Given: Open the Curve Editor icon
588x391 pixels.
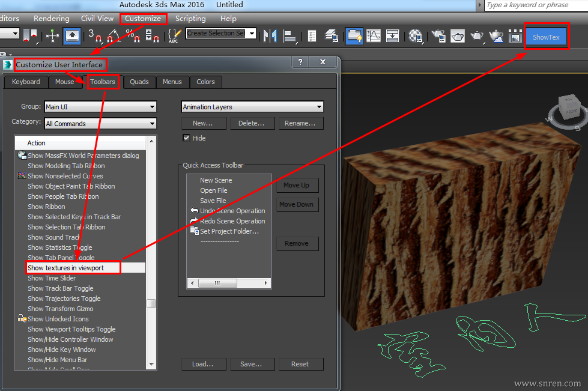Looking at the screenshot, I should point(374,36).
